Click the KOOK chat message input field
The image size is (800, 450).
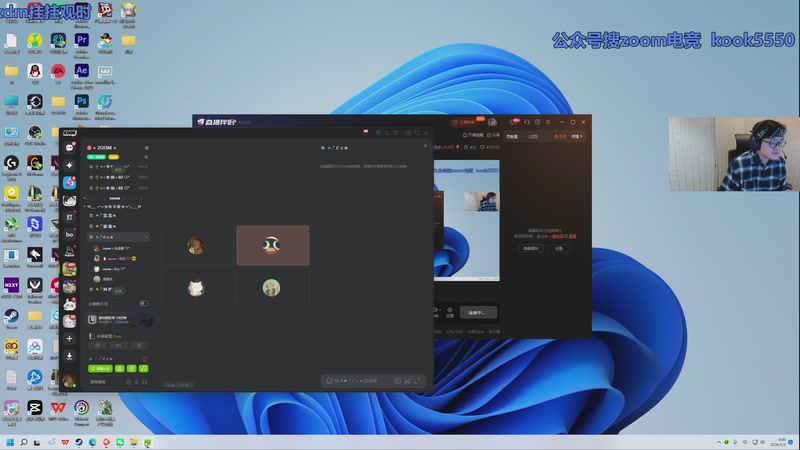coord(360,381)
